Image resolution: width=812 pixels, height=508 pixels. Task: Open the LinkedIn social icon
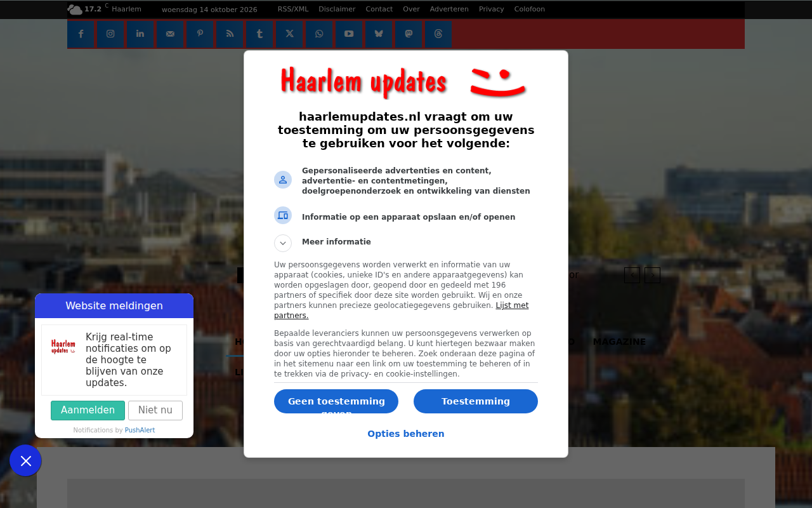pos(140,34)
